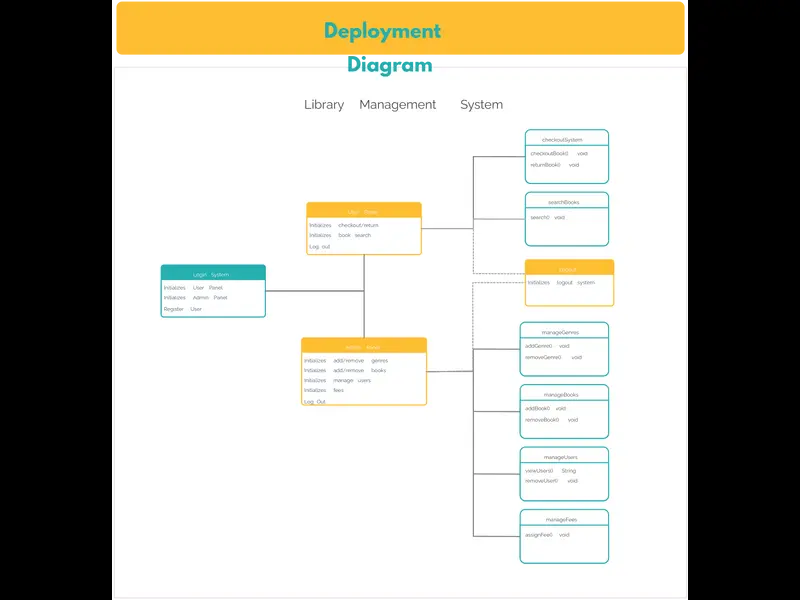Screen dimensions: 800x600
Task: Select the orange Logout box header
Action: 569,267
